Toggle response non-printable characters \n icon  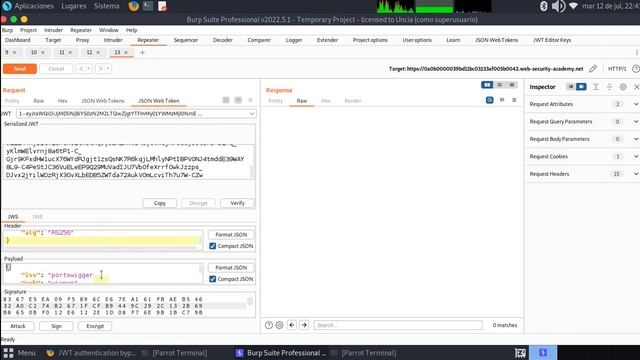coord(502,100)
